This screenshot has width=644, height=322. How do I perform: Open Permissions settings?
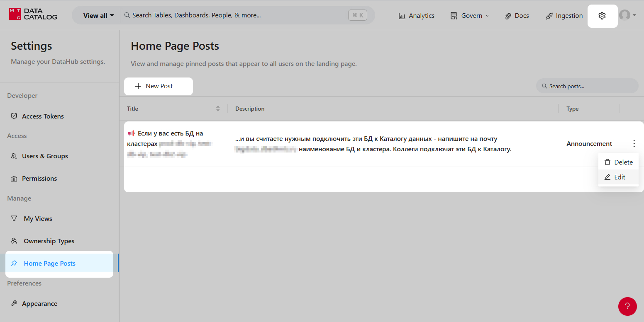coord(39,179)
